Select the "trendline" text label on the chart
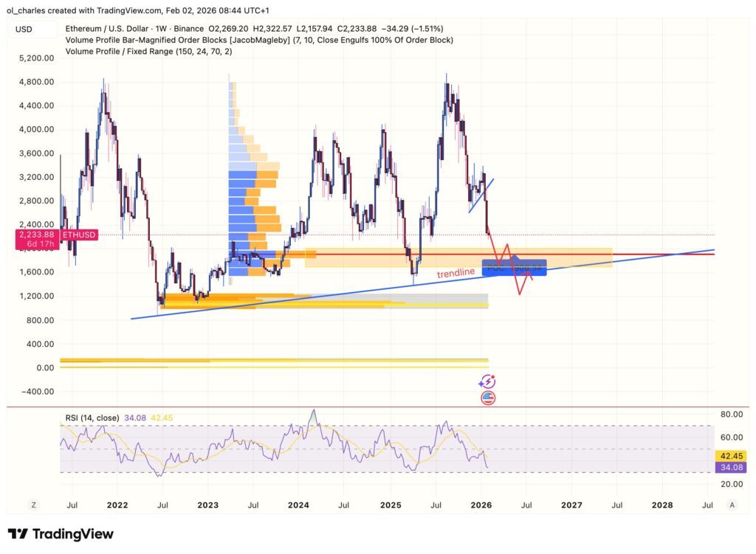This screenshot has width=756, height=554. [x=456, y=271]
